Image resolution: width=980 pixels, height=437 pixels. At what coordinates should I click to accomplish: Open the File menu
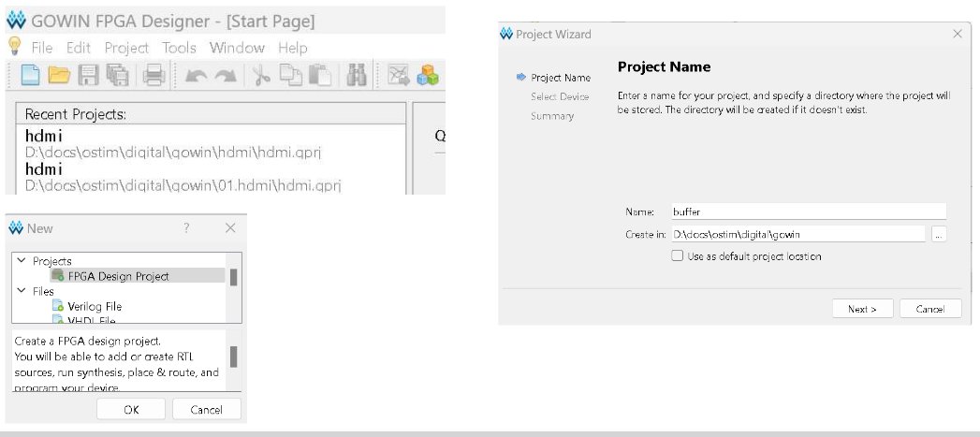42,48
